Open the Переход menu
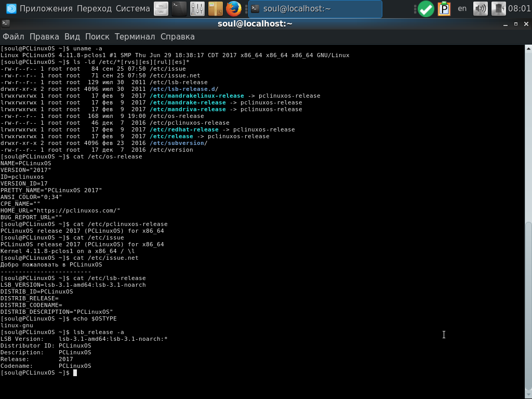Screen dimensions: 532x399 (x=95, y=9)
